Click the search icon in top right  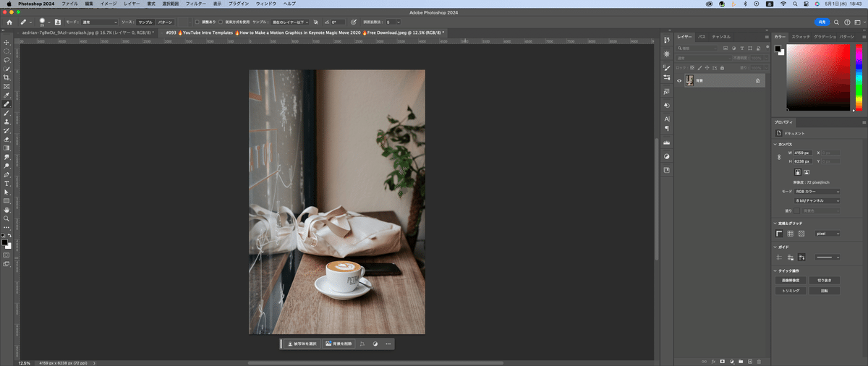[x=837, y=22]
